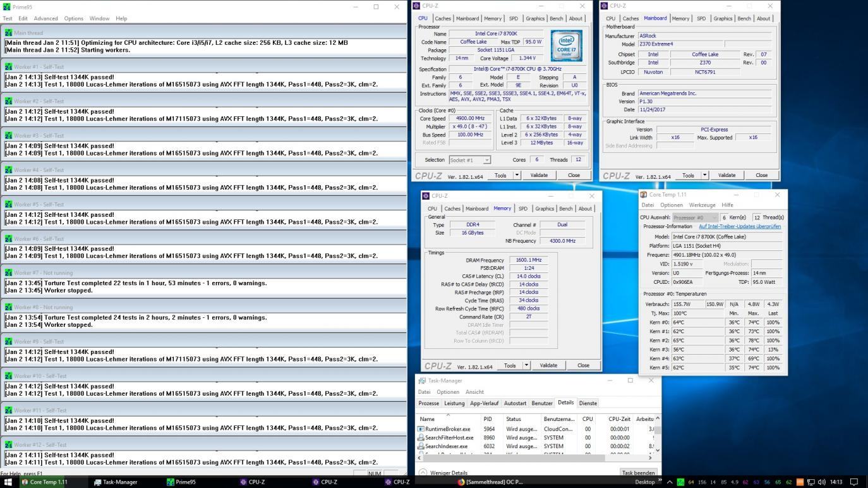This screenshot has width=868, height=488.
Task: Open Sammelthread Firefox taskbar item
Action: point(491,482)
